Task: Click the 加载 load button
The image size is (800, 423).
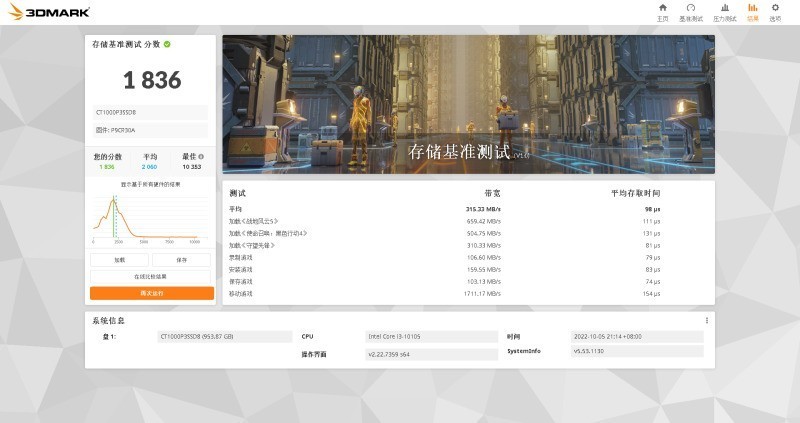Action: click(119, 260)
